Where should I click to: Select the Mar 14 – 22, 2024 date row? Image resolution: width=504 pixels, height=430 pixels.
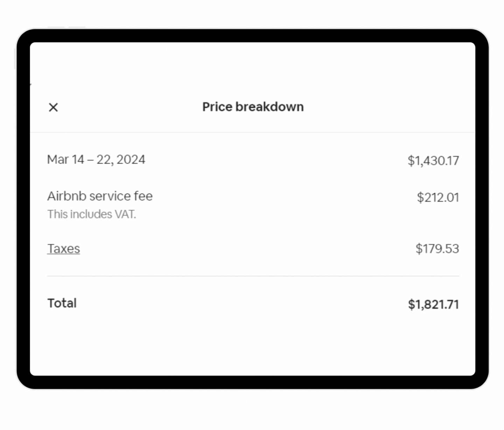(96, 159)
